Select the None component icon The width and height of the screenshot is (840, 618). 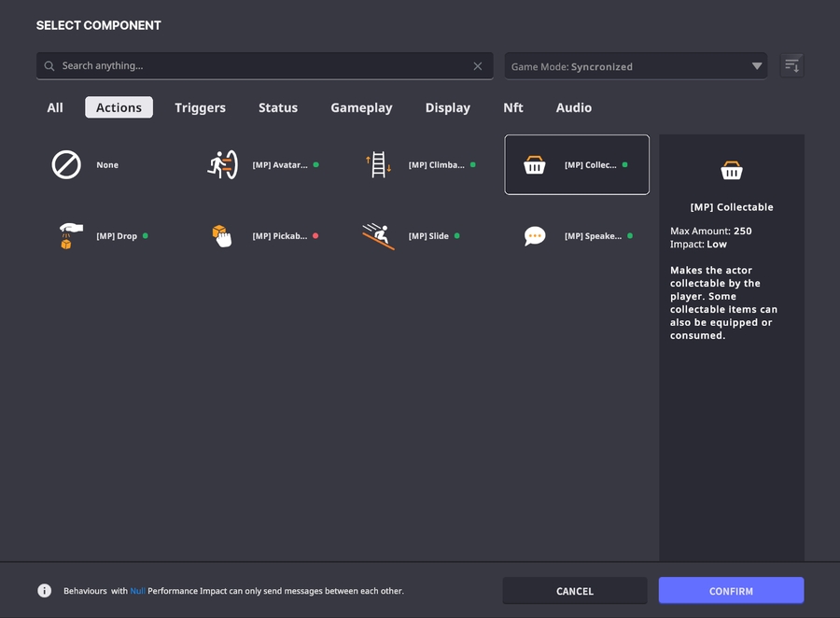point(66,165)
